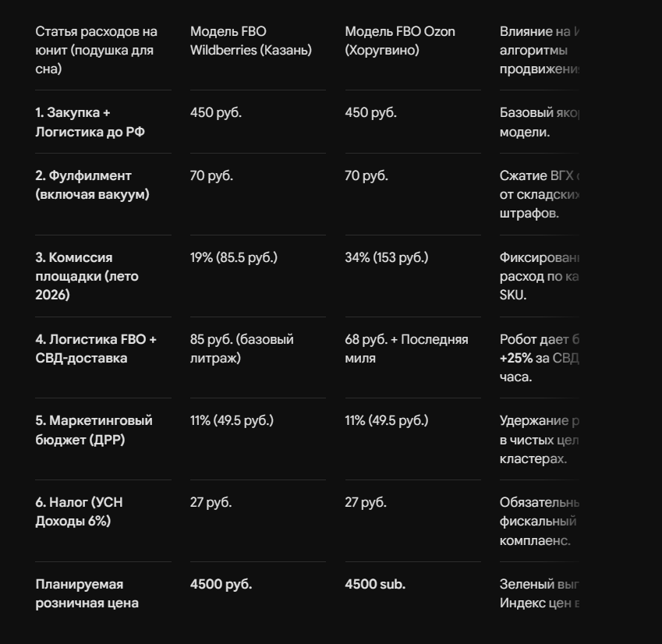Select 'Комиссия площадки (лето 2026)' row label

point(87,276)
